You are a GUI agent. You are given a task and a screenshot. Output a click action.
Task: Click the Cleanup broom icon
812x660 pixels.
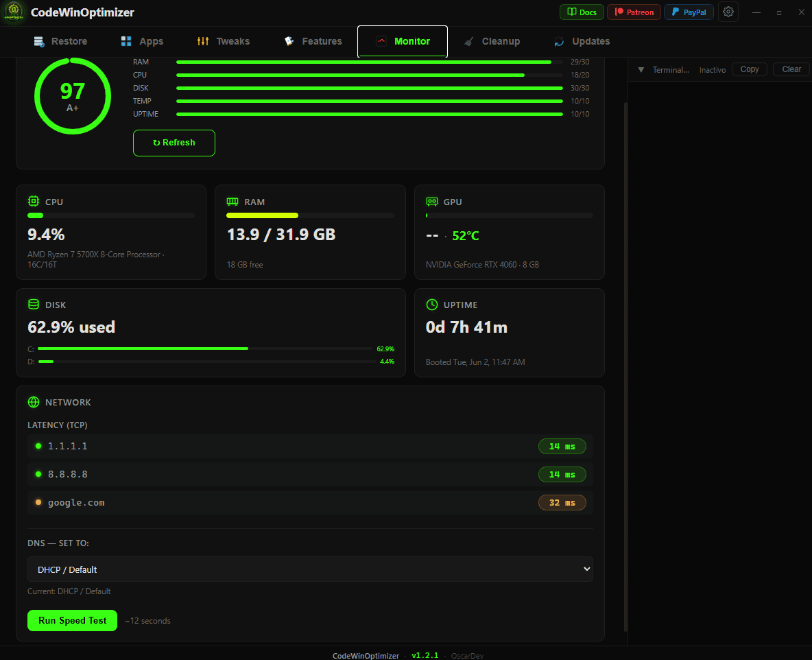pyautogui.click(x=468, y=41)
